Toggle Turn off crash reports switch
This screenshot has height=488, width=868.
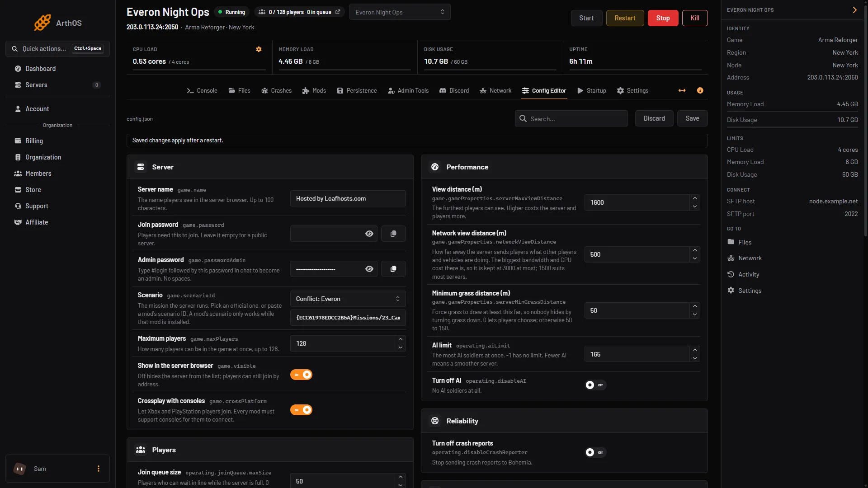click(x=595, y=452)
